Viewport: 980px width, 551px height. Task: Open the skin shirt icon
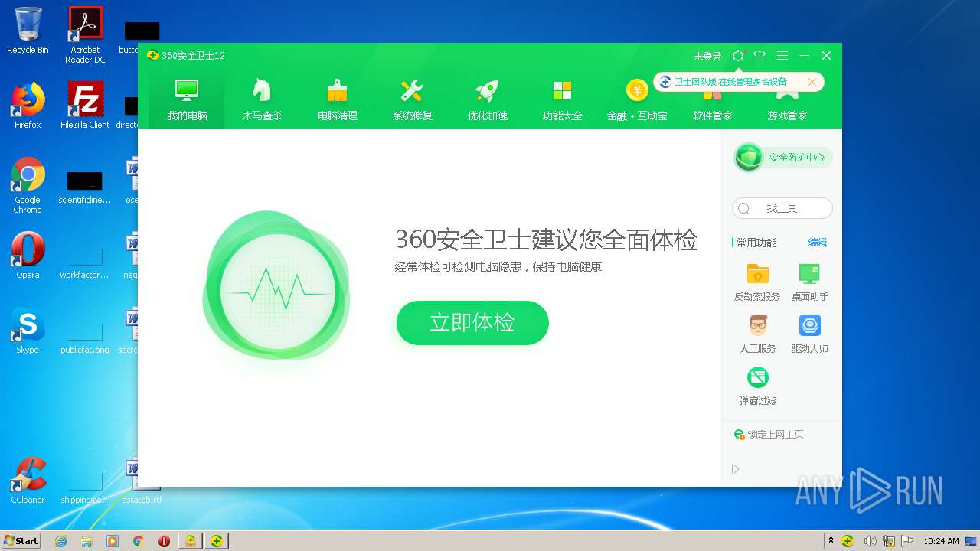tap(759, 56)
